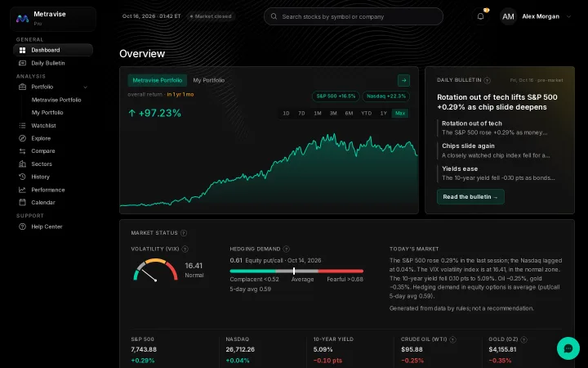Click the Alex Morgan user name
Viewport: 588px width, 368px height.
click(541, 16)
